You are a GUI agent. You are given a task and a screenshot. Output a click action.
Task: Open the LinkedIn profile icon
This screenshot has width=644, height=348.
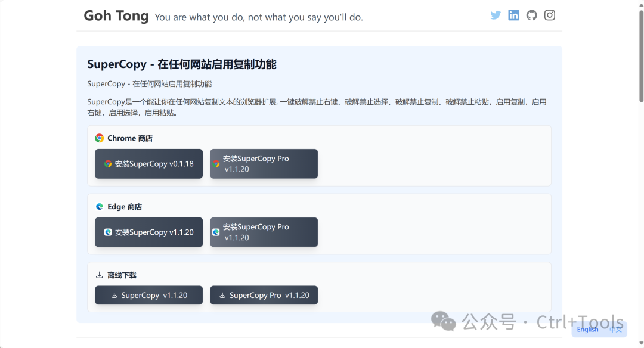point(513,15)
